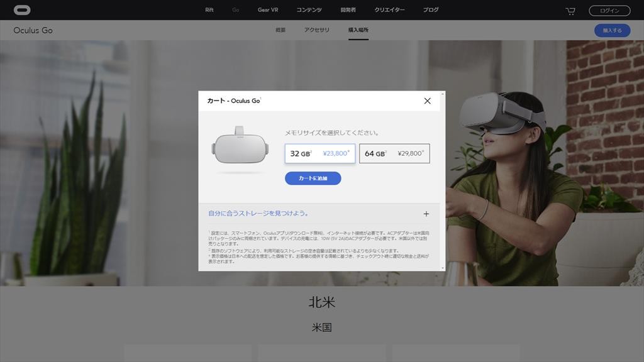Click the blue カートに追加 button
Viewport: 644px width, 362px height.
[x=313, y=178]
